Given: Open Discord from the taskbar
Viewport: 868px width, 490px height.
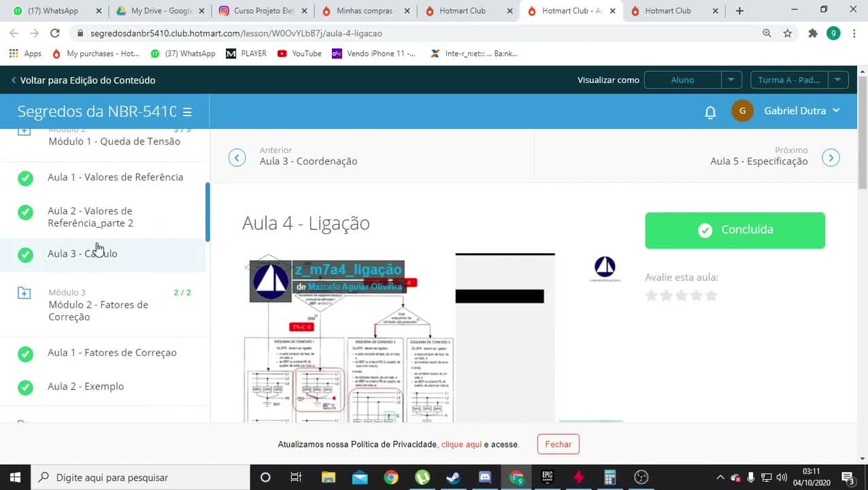Looking at the screenshot, I should (x=484, y=477).
